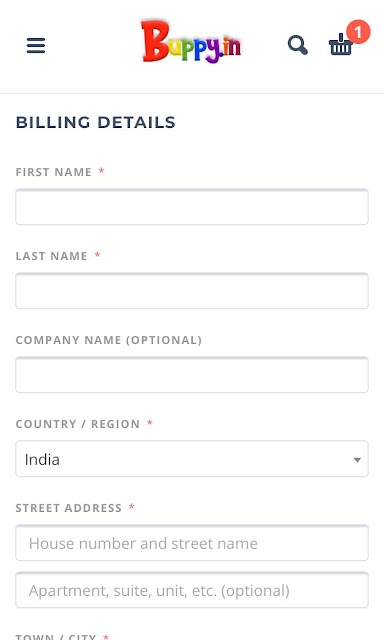Screen dimensions: 384x640
Task: Click the Buppy.in logo
Action: coord(191,42)
